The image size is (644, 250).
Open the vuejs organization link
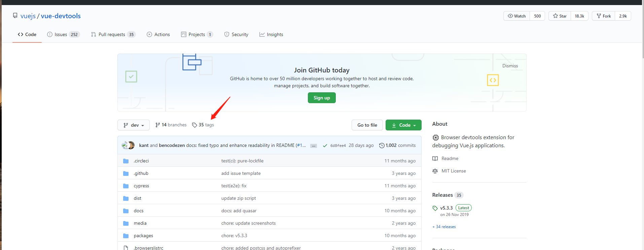pyautogui.click(x=28, y=16)
